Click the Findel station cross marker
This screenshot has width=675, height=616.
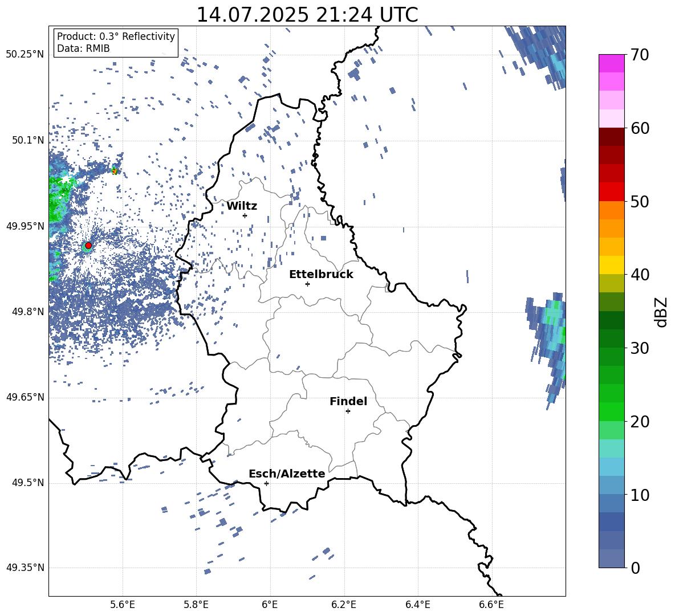tap(348, 411)
